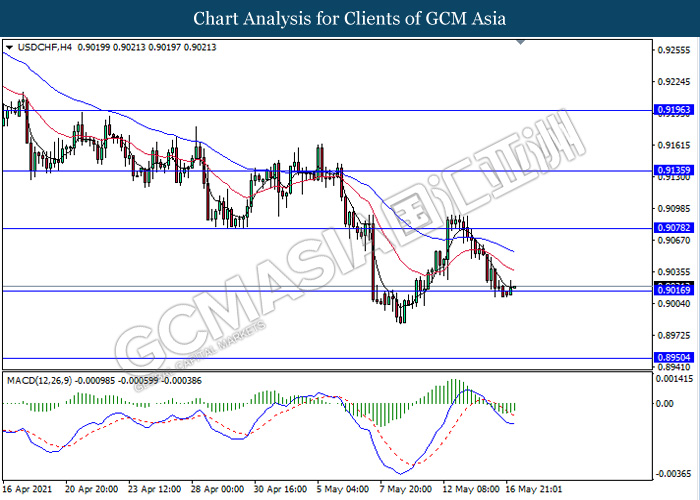Select the 0.91963 horizontal line price label
700x500 pixels.
tap(674, 110)
